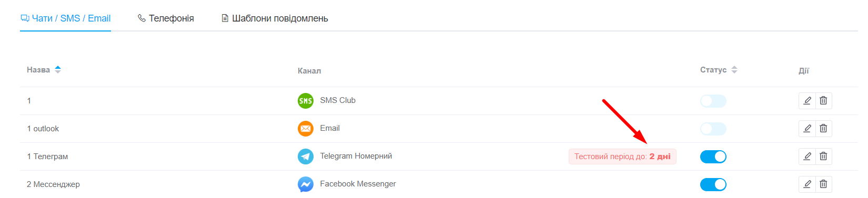
Task: Enable the SMS Club status switch
Action: tap(713, 101)
